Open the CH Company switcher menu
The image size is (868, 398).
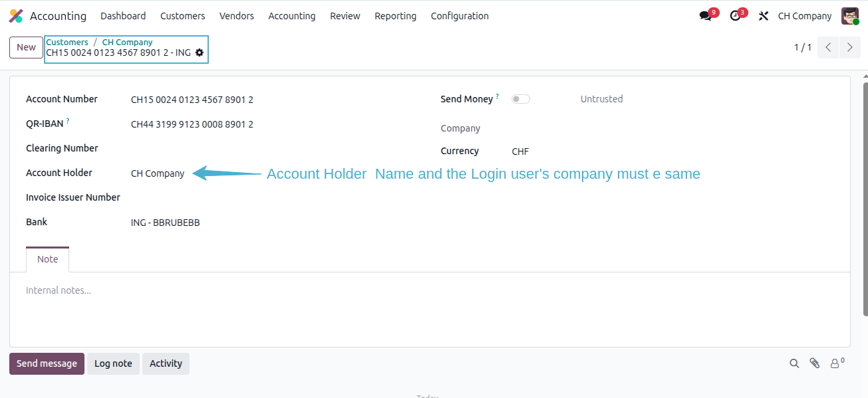(805, 16)
